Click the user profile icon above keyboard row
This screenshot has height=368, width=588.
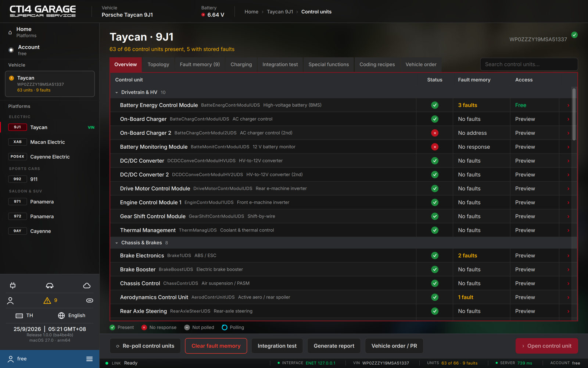point(10,301)
